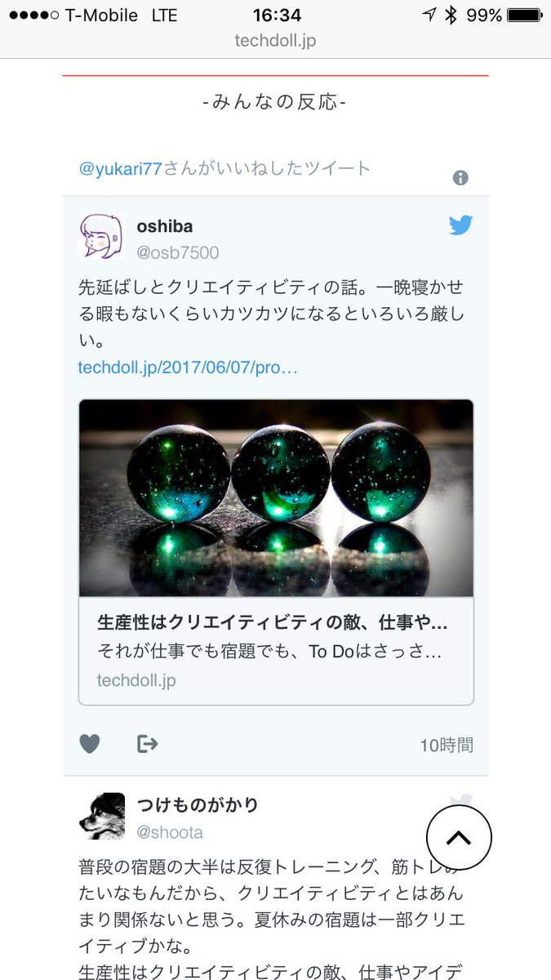Like oshiba's tweet with the heart icon
Image resolution: width=551 pixels, height=980 pixels.
(x=90, y=744)
